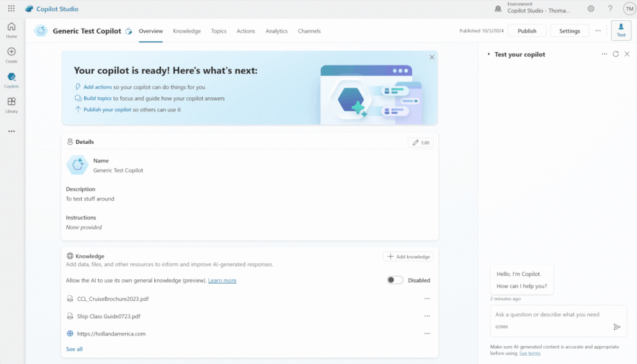Image resolution: width=637 pixels, height=364 pixels.
Task: Switch to the Channels tab
Action: click(x=309, y=31)
